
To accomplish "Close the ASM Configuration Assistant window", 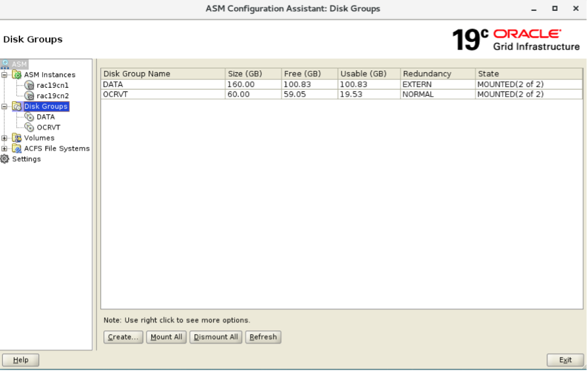I will point(576,8).
